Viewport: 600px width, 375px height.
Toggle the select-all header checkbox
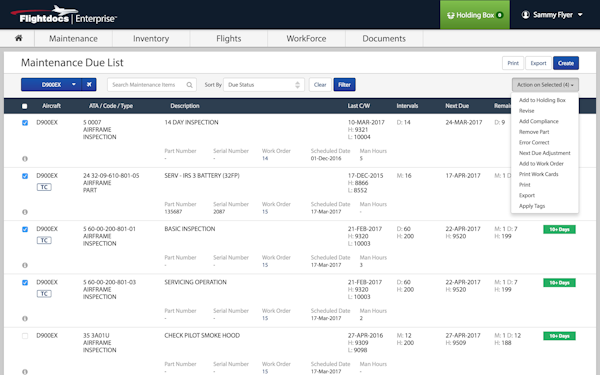24,106
